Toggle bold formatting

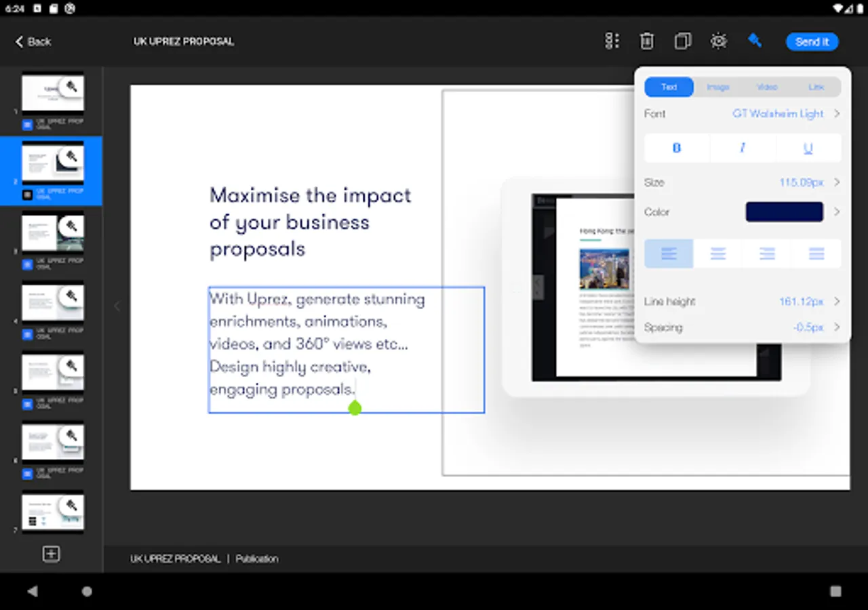pyautogui.click(x=677, y=148)
